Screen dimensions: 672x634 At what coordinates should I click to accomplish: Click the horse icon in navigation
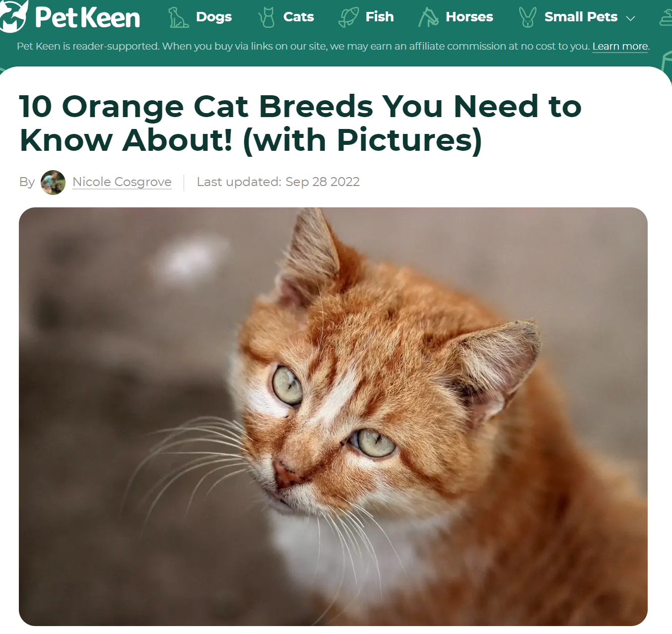click(x=428, y=17)
